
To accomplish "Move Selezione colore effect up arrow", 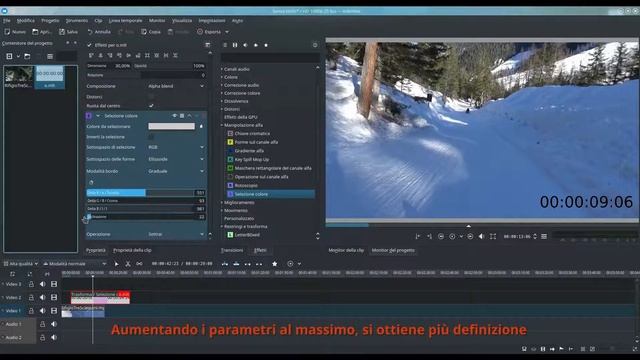I will pyautogui.click(x=189, y=116).
